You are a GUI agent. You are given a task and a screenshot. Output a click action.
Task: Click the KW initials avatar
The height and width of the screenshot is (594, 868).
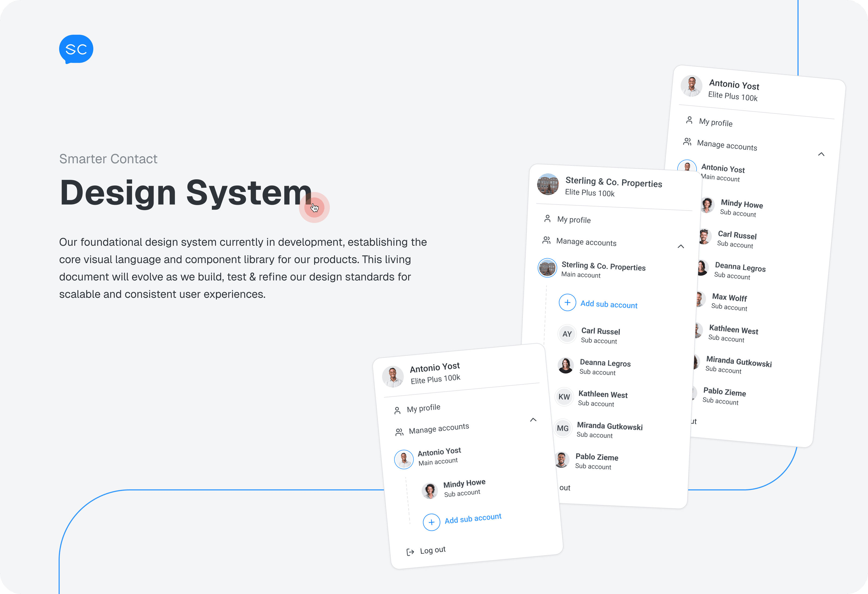pos(564,397)
